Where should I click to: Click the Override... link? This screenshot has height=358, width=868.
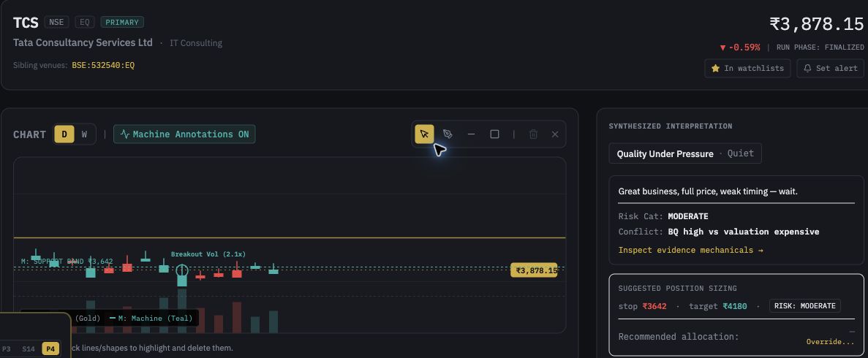[831, 341]
